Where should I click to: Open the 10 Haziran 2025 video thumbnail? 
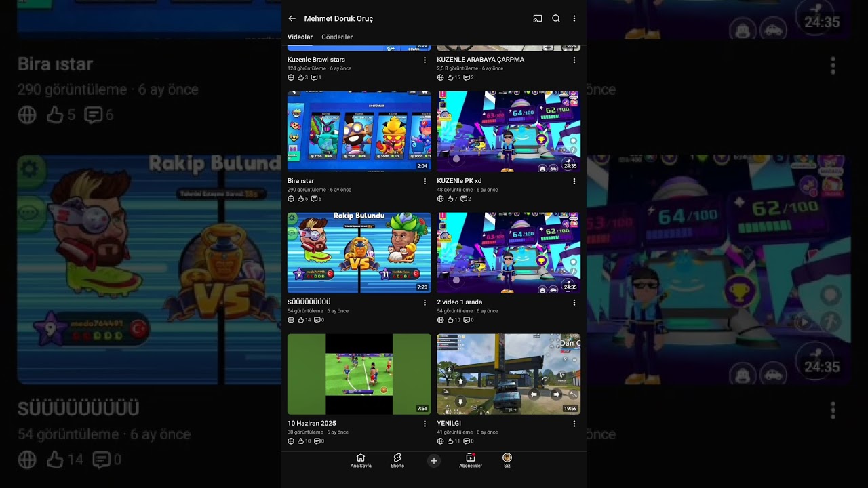[359, 374]
